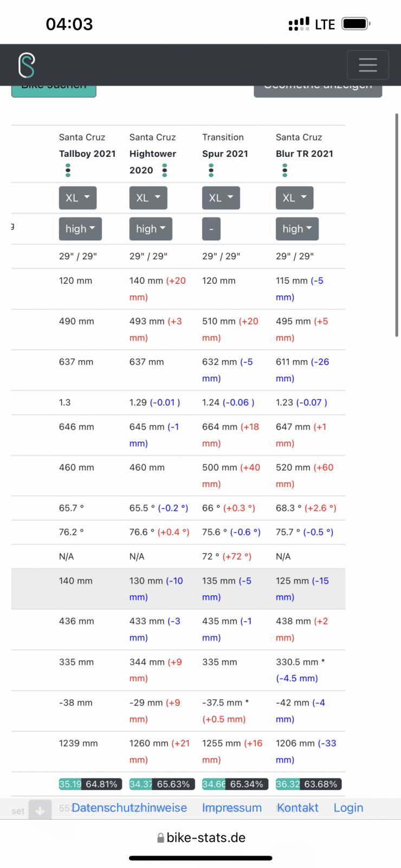Expand Hightower XL size dropdown
Image resolution: width=401 pixels, height=868 pixels.
tap(148, 198)
